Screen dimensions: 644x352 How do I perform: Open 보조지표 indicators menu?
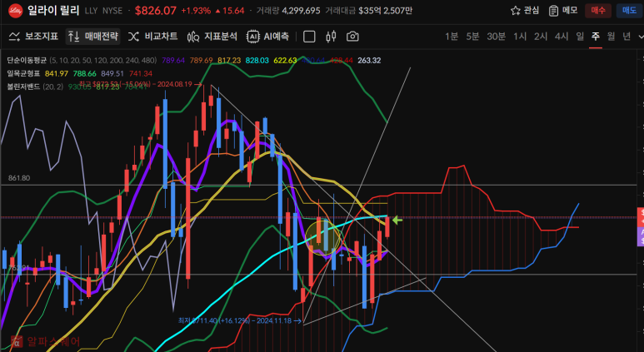click(x=33, y=37)
